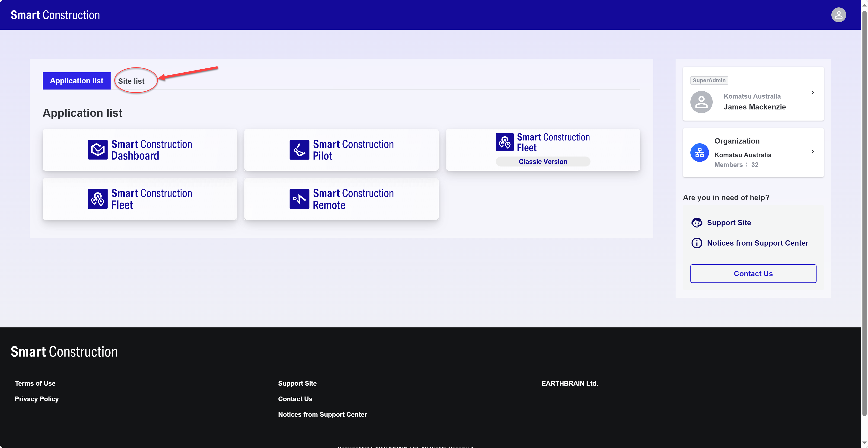
Task: Open the Smart Construction Remote app card
Action: pyautogui.click(x=341, y=199)
